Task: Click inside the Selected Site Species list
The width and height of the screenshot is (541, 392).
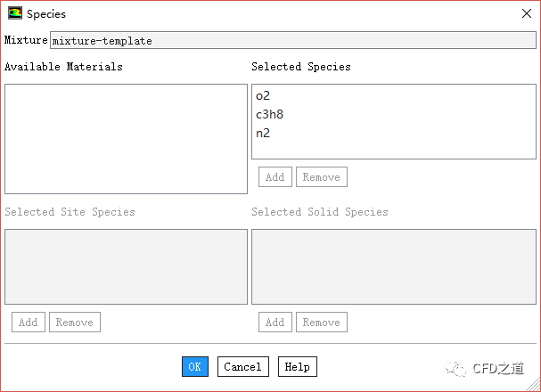Action: [126, 266]
